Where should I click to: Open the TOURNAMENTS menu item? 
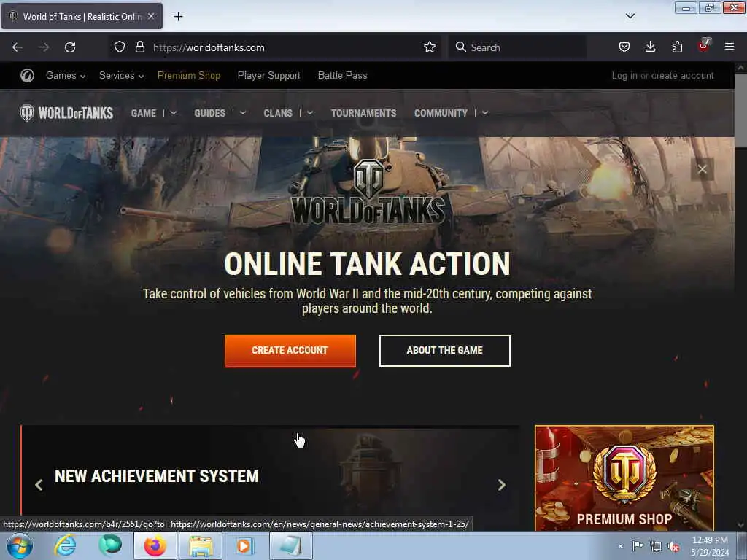click(x=363, y=113)
